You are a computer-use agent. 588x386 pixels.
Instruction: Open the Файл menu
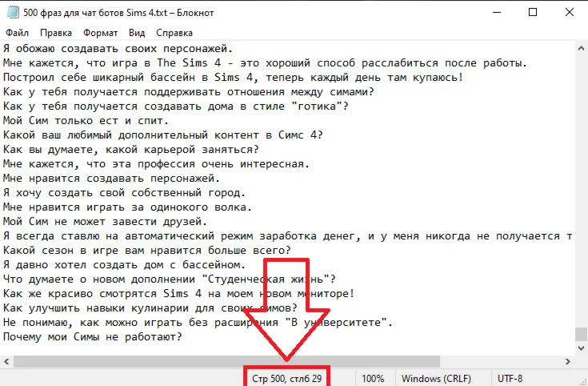point(18,33)
